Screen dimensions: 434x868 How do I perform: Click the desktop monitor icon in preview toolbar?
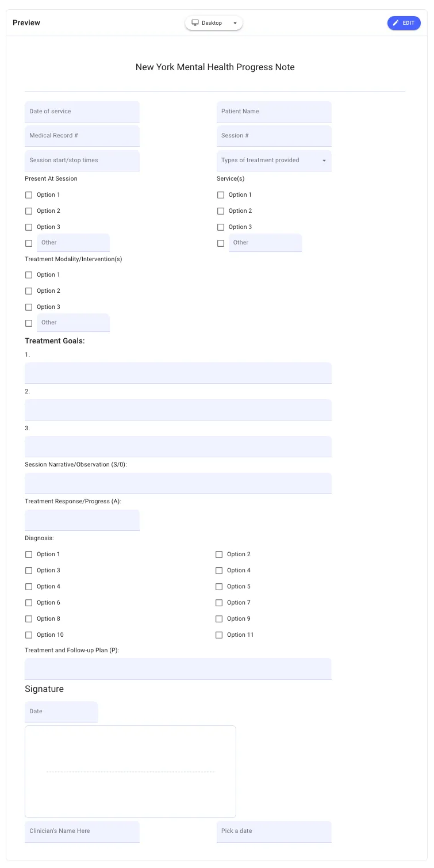[195, 22]
